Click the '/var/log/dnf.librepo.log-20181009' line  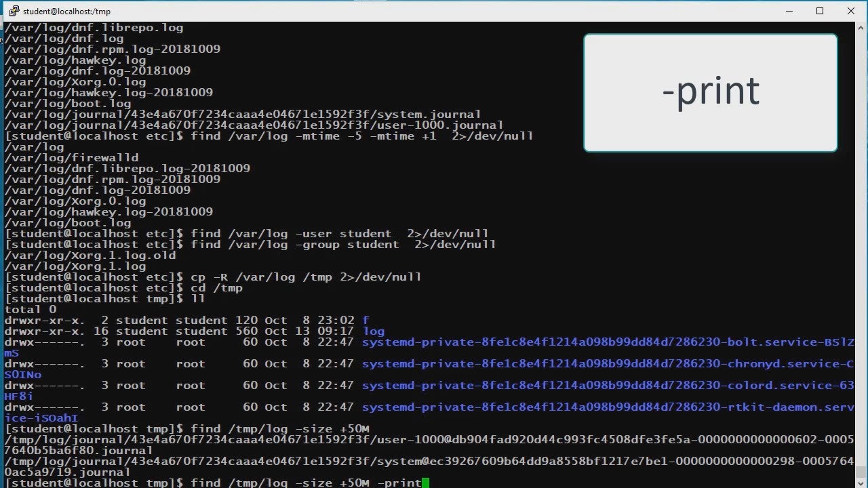127,169
